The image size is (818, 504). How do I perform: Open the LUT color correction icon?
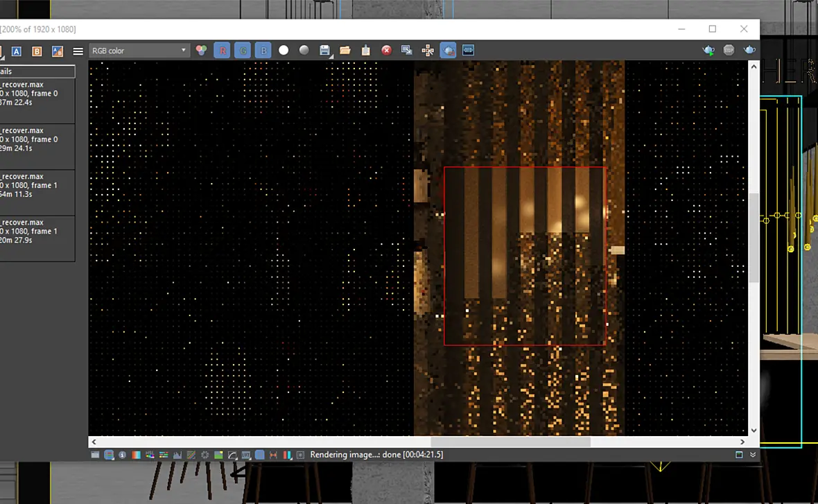(x=246, y=455)
